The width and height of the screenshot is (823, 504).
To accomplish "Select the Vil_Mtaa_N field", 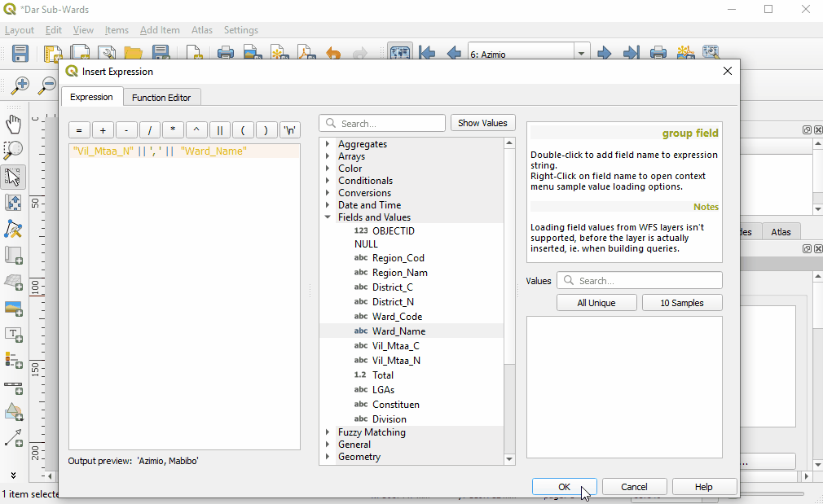I will [x=396, y=361].
